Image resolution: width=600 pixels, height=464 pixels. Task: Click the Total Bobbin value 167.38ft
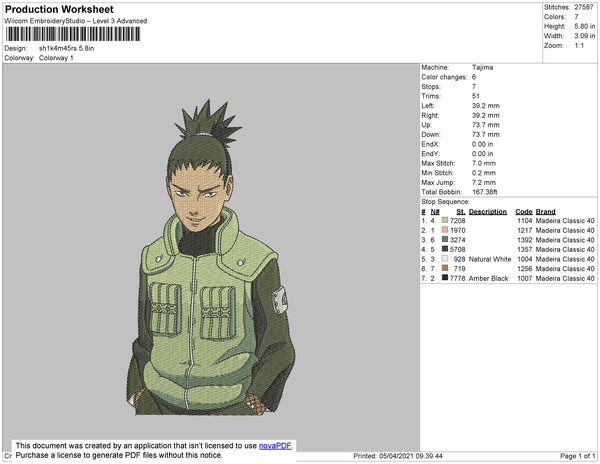pos(484,192)
